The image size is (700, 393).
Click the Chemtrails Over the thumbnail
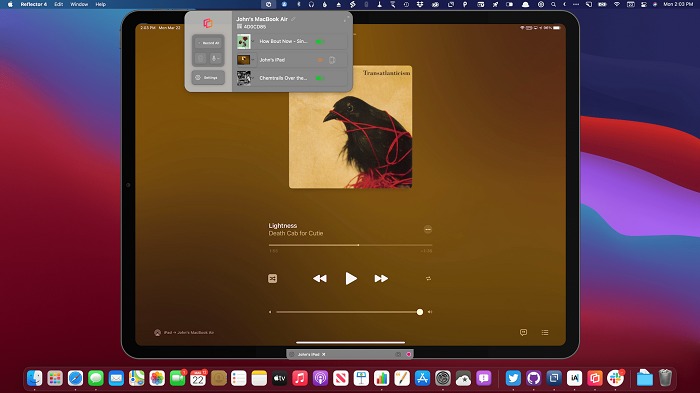pyautogui.click(x=243, y=78)
